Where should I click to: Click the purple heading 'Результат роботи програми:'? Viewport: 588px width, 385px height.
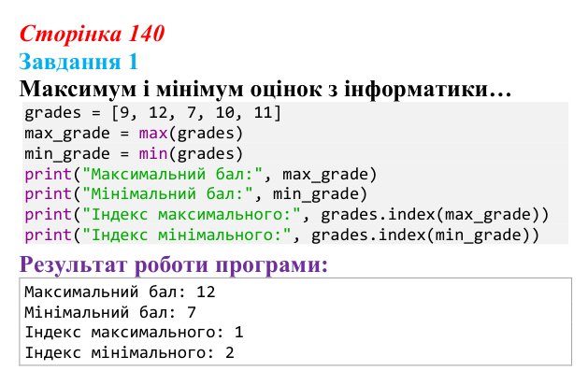point(174,265)
